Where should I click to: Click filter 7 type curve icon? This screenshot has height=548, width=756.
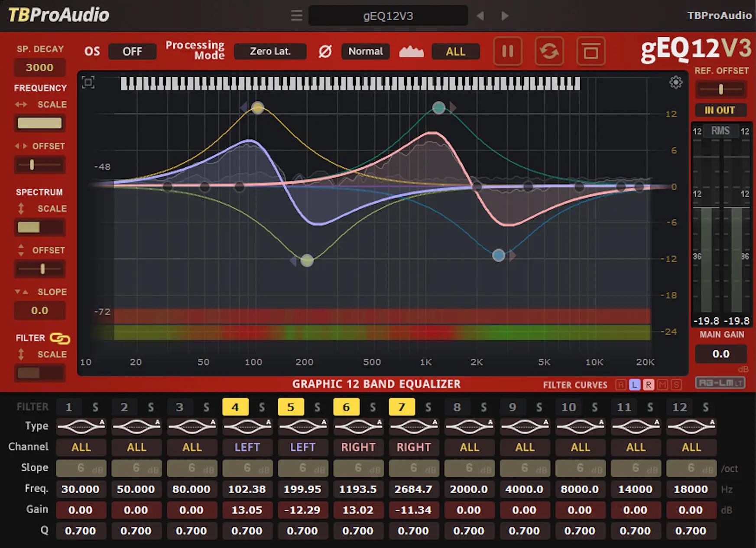(414, 427)
